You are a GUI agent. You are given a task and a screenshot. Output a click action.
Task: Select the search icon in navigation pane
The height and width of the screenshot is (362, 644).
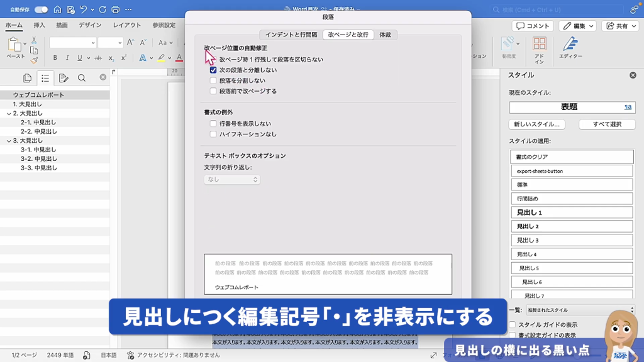[x=82, y=78]
